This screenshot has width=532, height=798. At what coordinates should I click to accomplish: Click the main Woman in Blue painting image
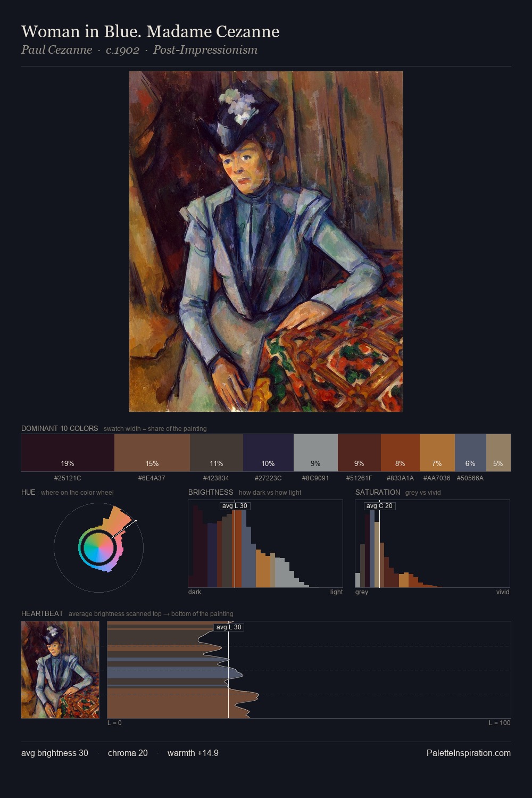[x=266, y=242]
